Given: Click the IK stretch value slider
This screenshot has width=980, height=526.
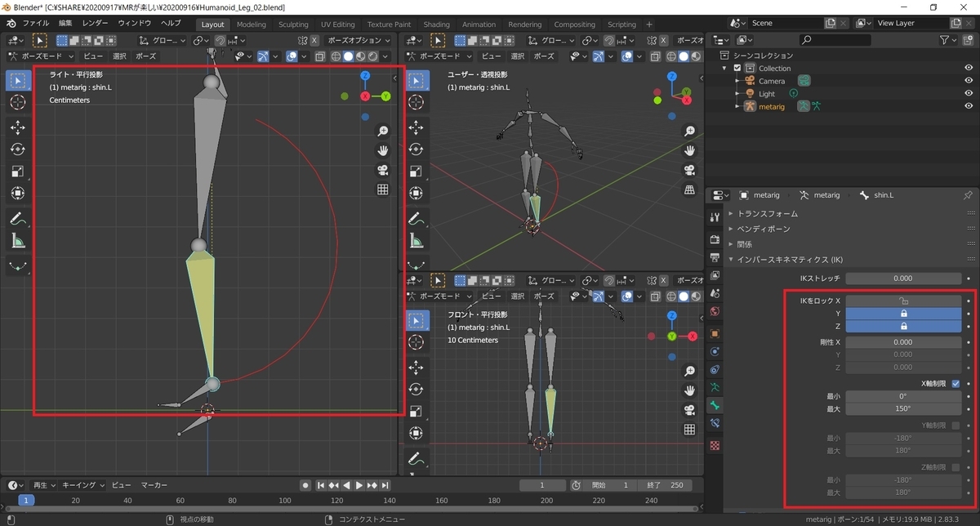Looking at the screenshot, I should (x=903, y=279).
